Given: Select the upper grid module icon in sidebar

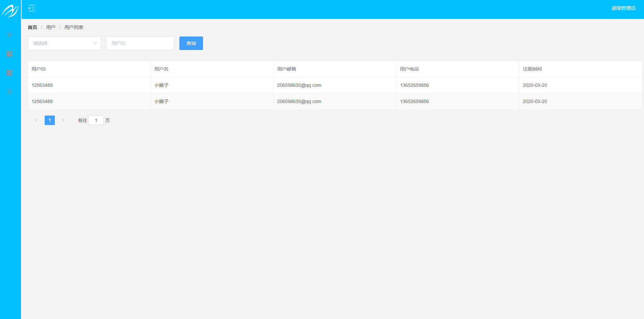Looking at the screenshot, I should [x=10, y=53].
